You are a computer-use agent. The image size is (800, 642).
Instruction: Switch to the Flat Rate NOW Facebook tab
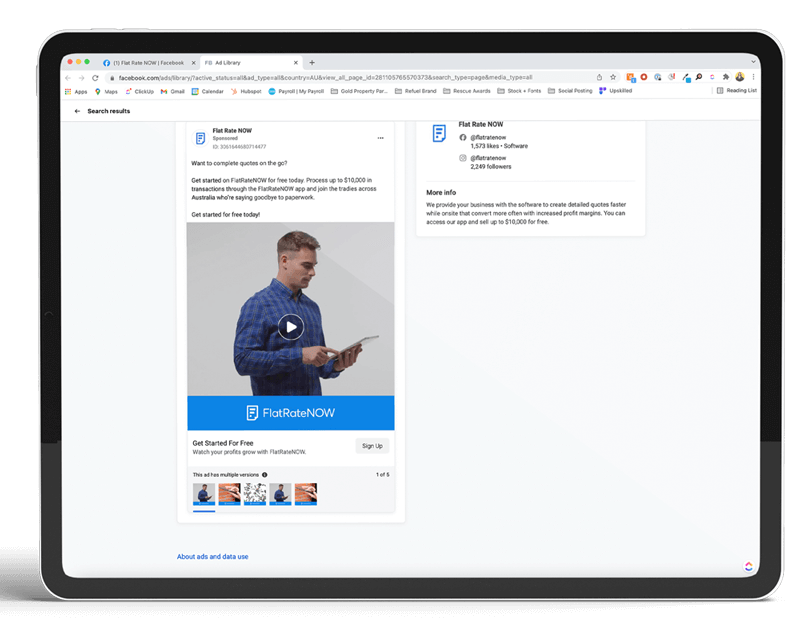pyautogui.click(x=148, y=63)
